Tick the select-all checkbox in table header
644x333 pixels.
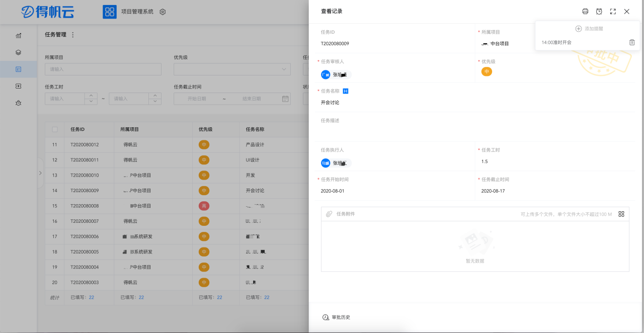55,129
